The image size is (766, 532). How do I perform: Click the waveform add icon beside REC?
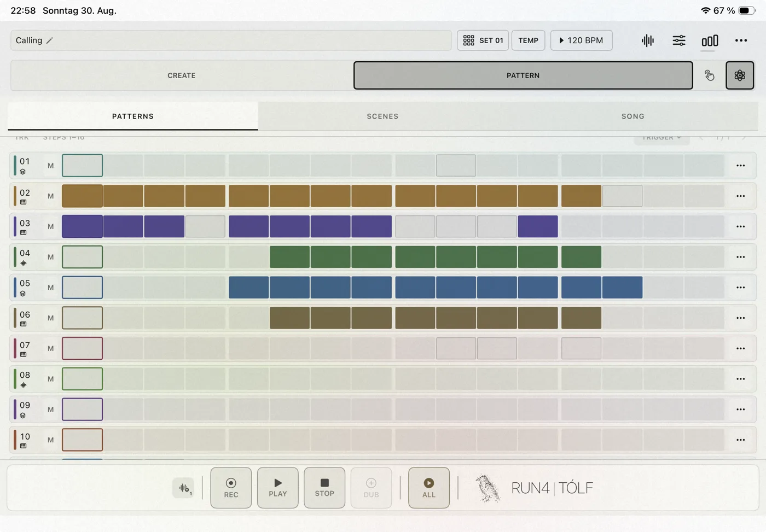pyautogui.click(x=183, y=488)
